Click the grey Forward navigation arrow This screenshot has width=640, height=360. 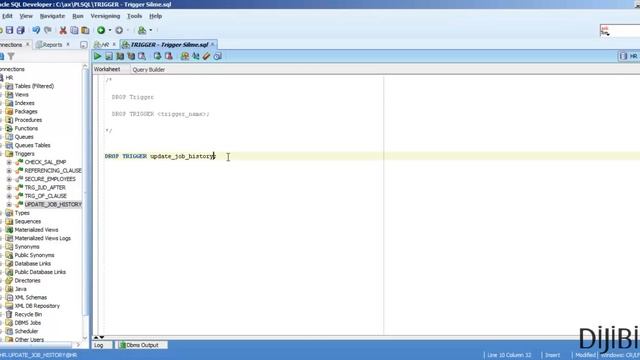(119, 30)
